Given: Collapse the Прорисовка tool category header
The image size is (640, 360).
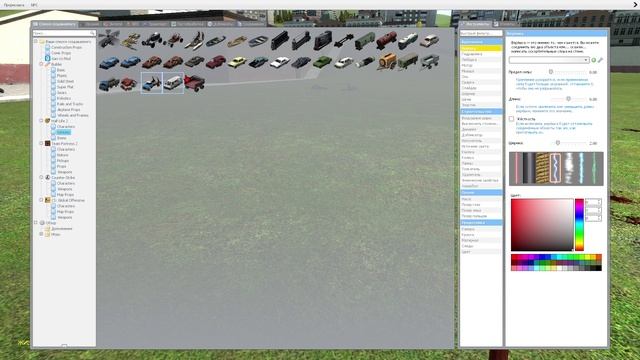Looking at the screenshot, I should pyautogui.click(x=481, y=223).
